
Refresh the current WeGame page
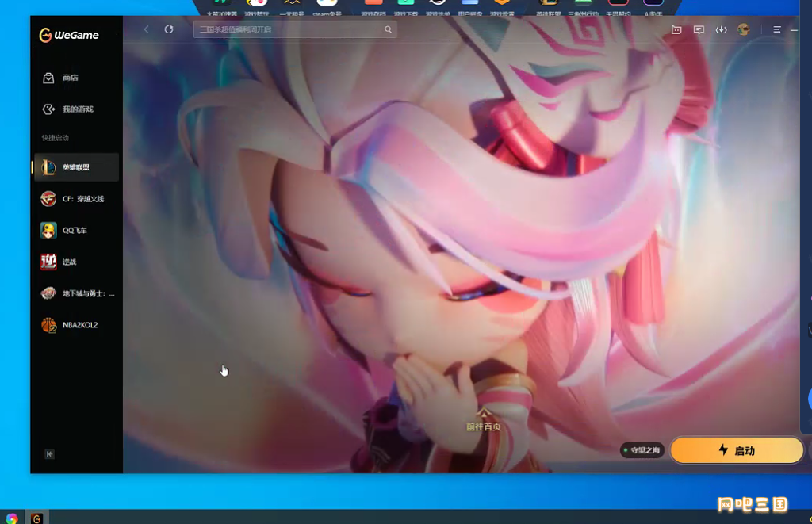click(x=169, y=29)
